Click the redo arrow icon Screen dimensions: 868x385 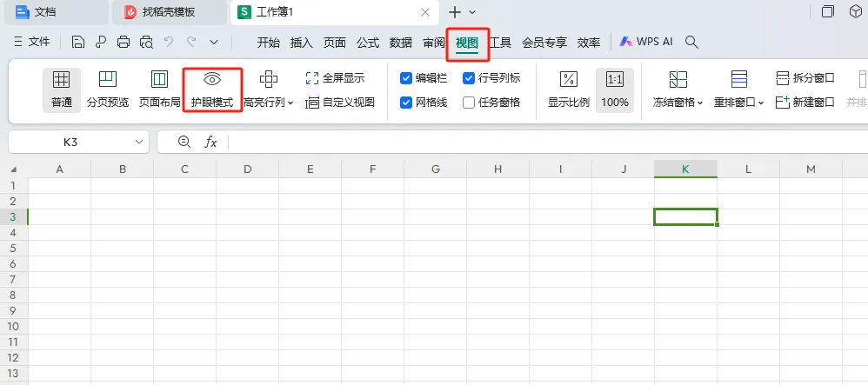[x=191, y=42]
